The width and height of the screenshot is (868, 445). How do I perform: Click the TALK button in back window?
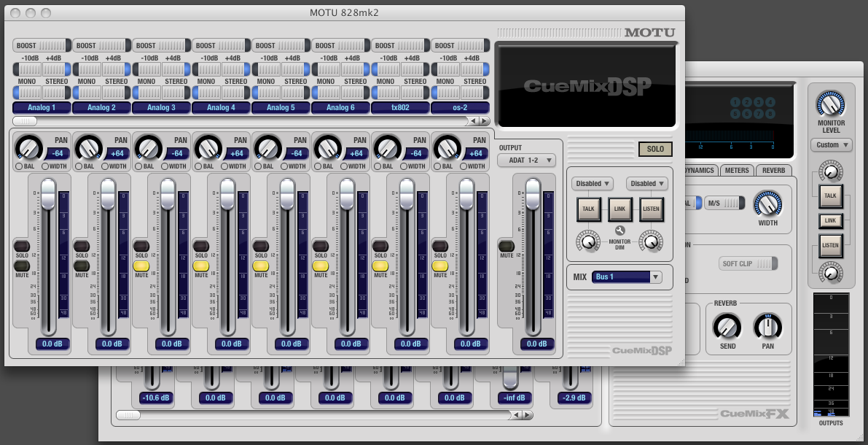tap(830, 196)
